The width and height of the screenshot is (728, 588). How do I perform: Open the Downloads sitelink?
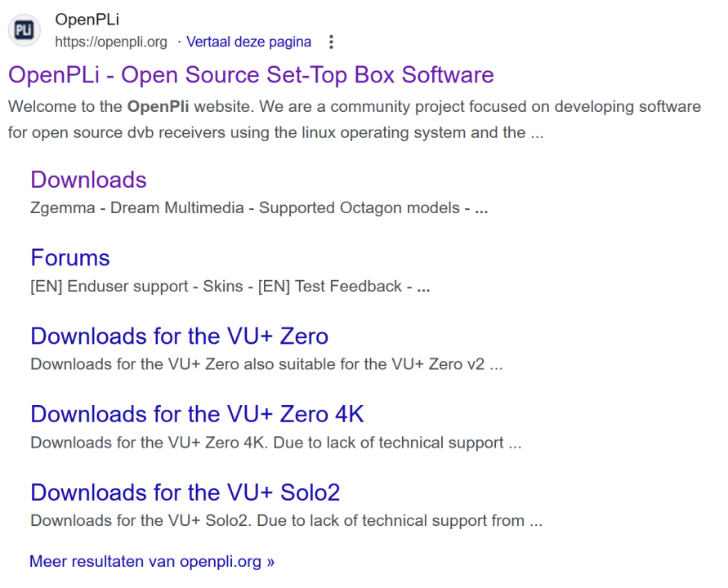pos(88,180)
